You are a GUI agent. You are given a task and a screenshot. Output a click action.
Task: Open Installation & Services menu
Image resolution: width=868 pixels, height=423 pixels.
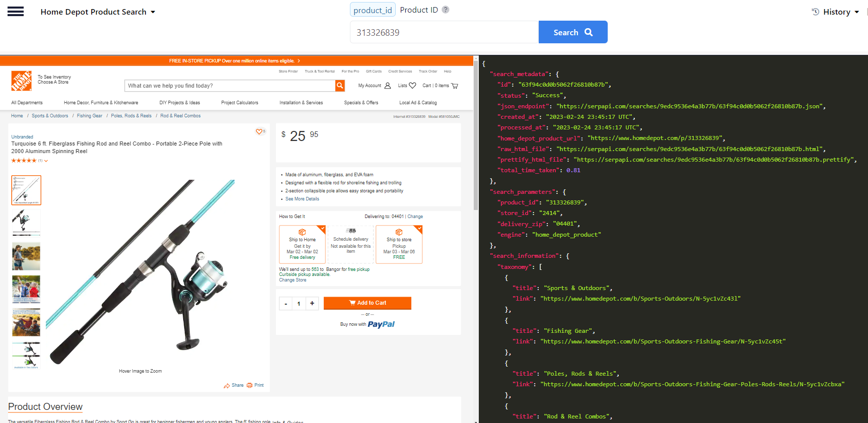(x=301, y=103)
